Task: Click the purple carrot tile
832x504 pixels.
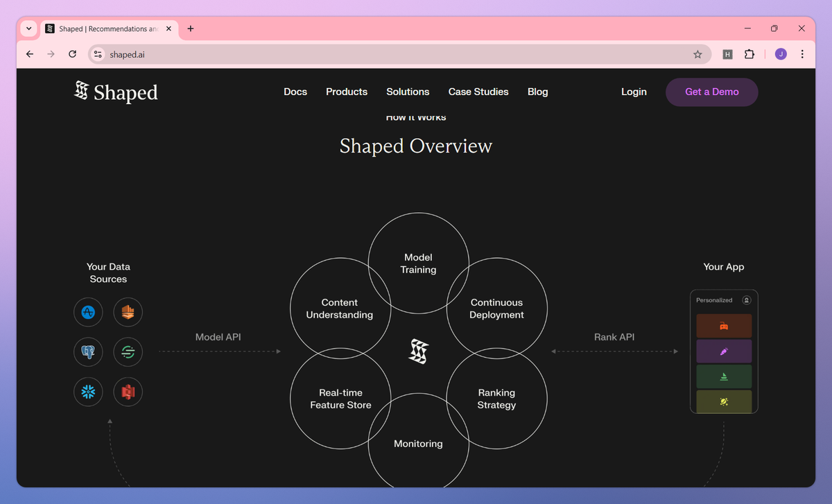Action: (724, 351)
